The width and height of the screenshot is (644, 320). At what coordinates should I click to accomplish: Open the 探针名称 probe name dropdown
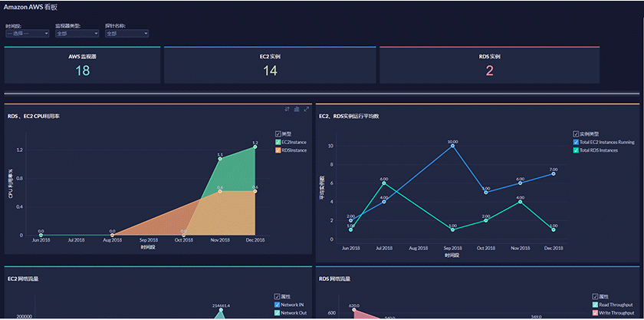pyautogui.click(x=127, y=34)
